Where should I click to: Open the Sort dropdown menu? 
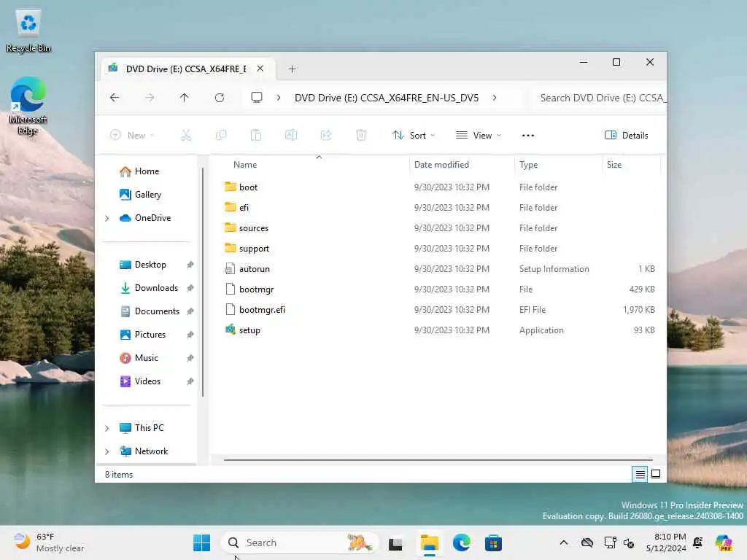pos(414,136)
